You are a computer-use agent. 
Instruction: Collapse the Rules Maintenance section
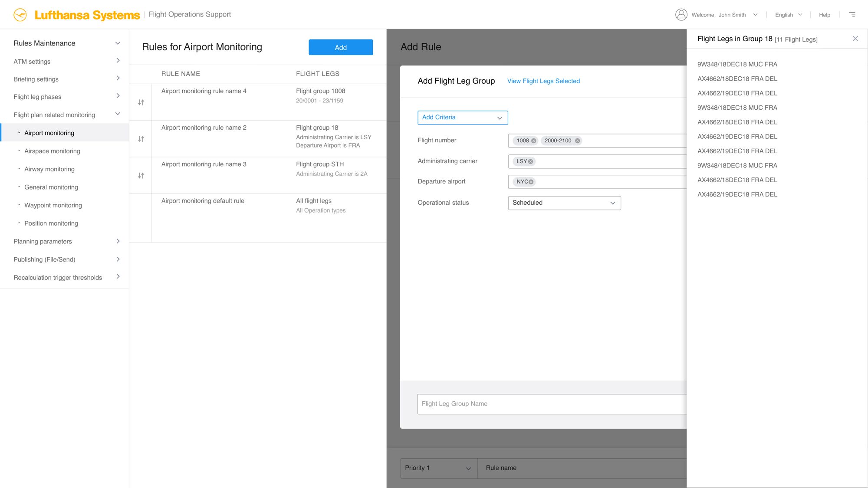(x=118, y=43)
